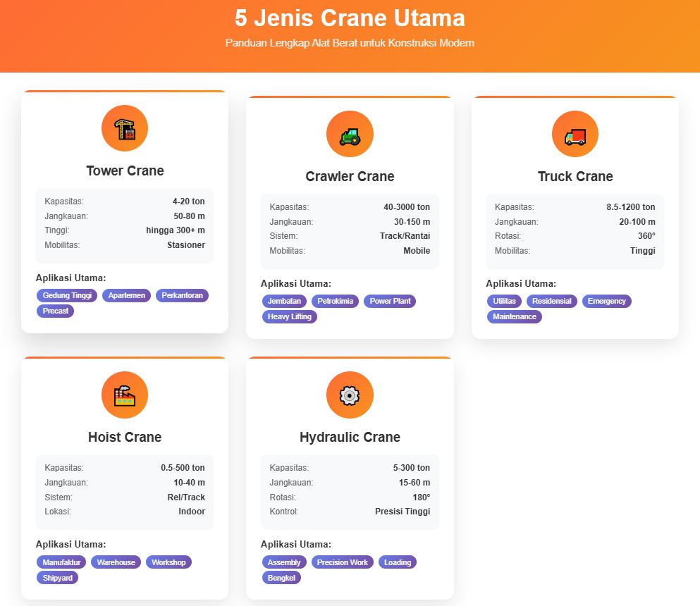The image size is (700, 606).
Task: Click the Power Plant tag
Action: coord(390,301)
